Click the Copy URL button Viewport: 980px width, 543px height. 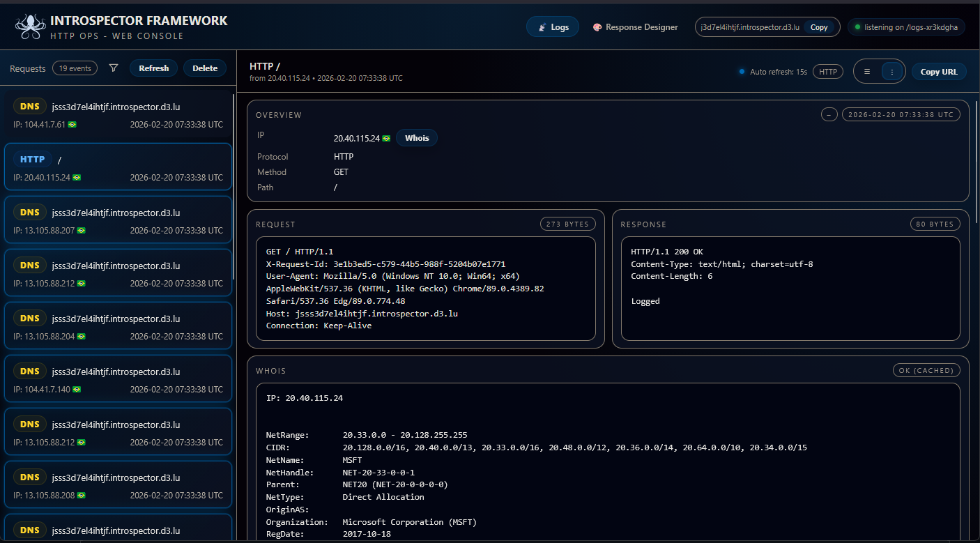coord(939,71)
